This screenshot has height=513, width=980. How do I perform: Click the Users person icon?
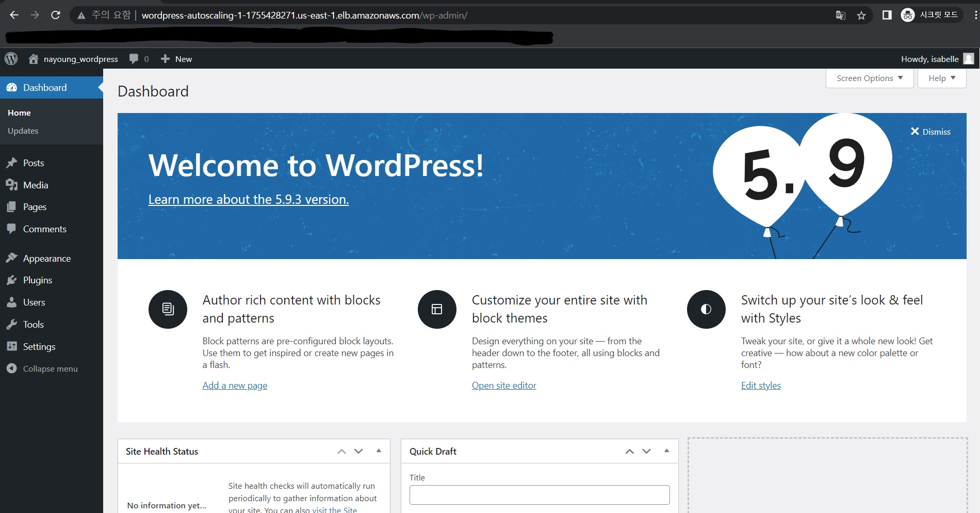(x=12, y=302)
